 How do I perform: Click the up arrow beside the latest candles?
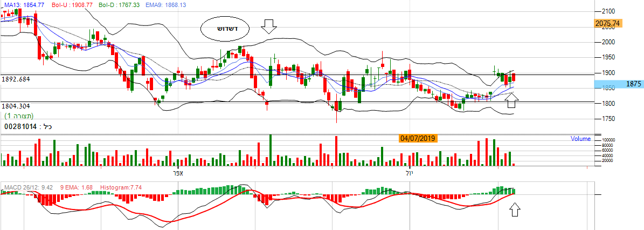(512, 99)
